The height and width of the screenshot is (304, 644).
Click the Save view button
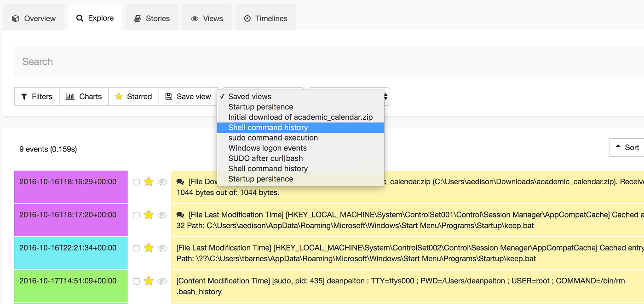[x=188, y=97]
